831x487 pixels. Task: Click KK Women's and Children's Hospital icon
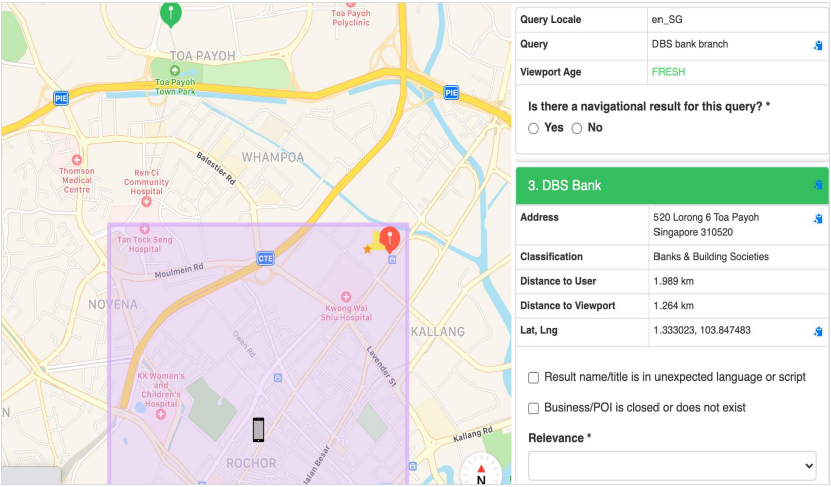pyautogui.click(x=161, y=414)
